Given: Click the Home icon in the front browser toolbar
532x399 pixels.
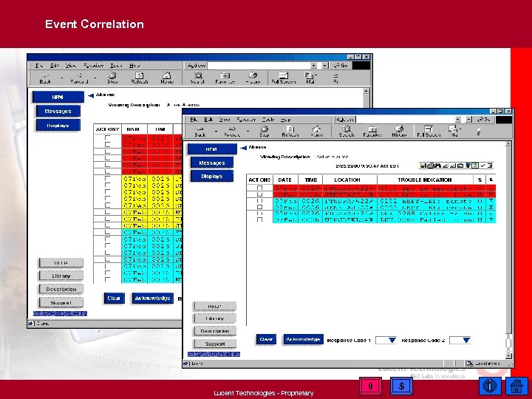Looking at the screenshot, I should (x=317, y=131).
